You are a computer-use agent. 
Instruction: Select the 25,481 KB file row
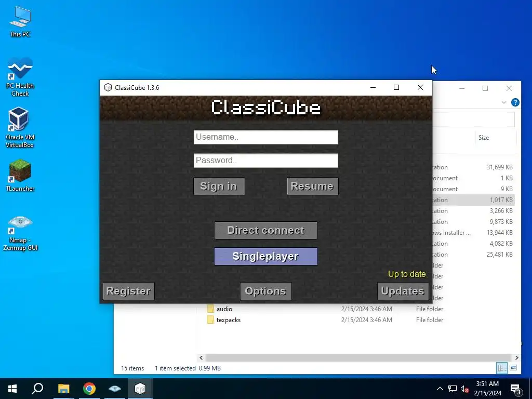474,255
